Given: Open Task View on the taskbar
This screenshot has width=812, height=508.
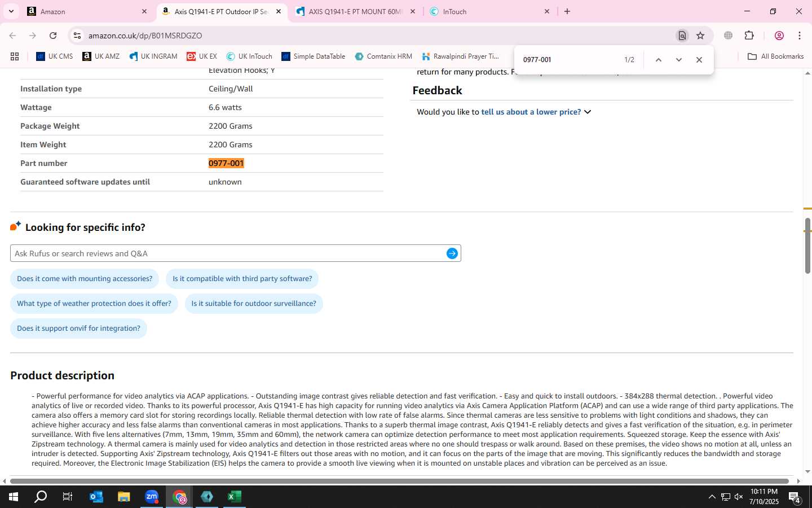Looking at the screenshot, I should click(x=68, y=497).
